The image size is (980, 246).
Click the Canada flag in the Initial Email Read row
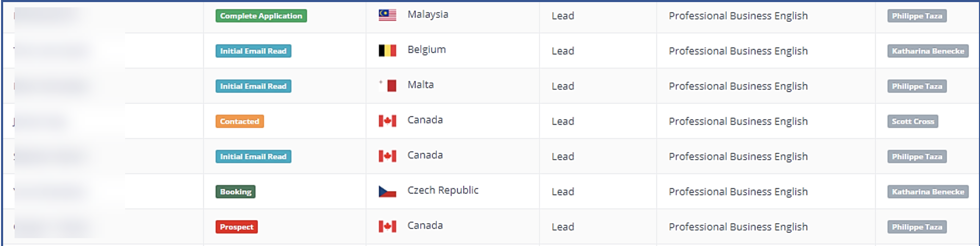click(x=387, y=156)
